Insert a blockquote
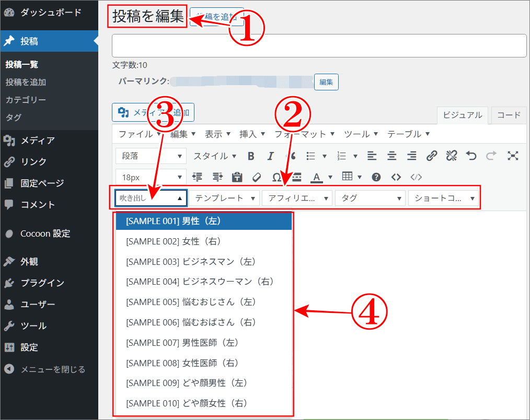Viewport: 530px width, 420px height. 291,156
